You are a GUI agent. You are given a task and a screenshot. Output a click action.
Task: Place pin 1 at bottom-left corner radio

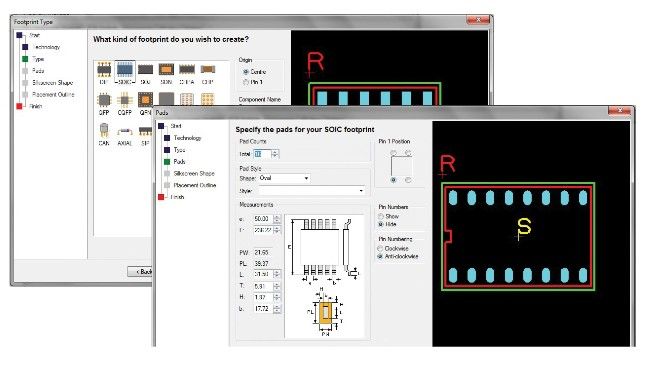[x=393, y=180]
